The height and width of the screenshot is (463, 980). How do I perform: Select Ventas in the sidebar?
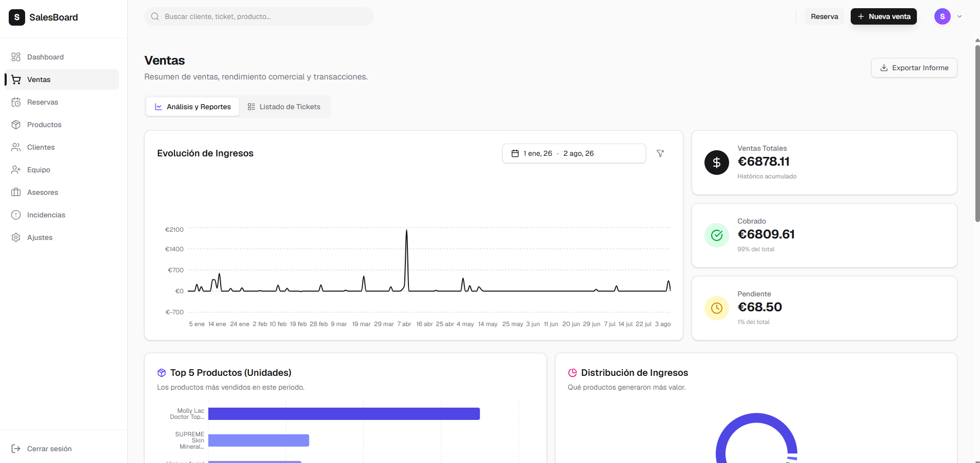(62, 79)
